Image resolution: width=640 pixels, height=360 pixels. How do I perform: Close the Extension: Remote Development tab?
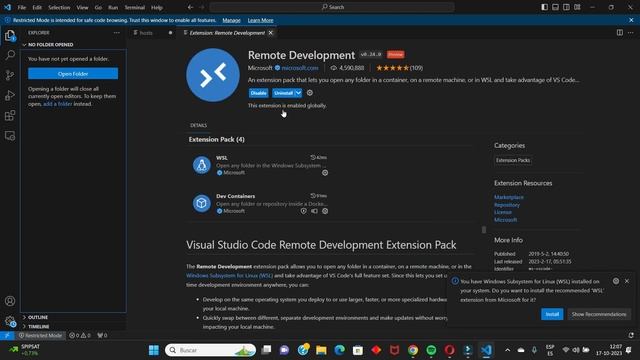(x=271, y=33)
